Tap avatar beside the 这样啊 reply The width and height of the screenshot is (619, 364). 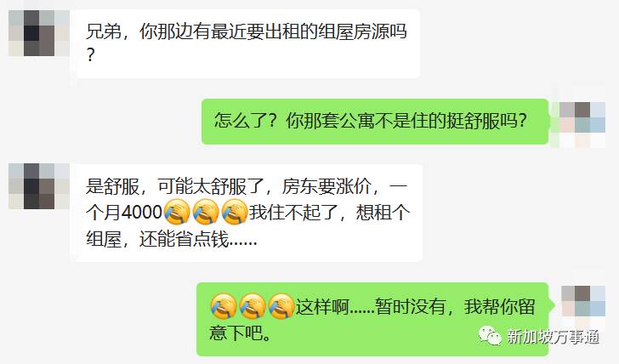pos(583,302)
